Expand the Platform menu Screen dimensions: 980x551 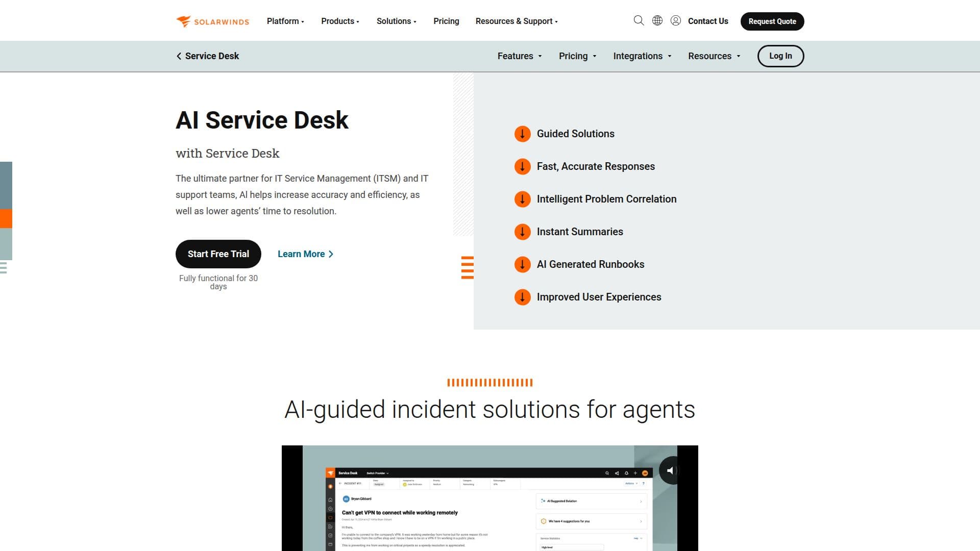(285, 21)
